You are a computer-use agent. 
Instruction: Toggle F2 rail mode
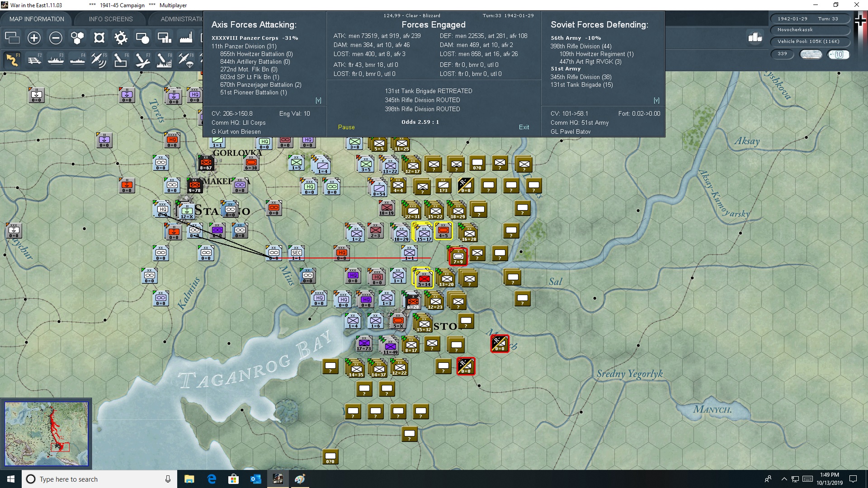35,60
